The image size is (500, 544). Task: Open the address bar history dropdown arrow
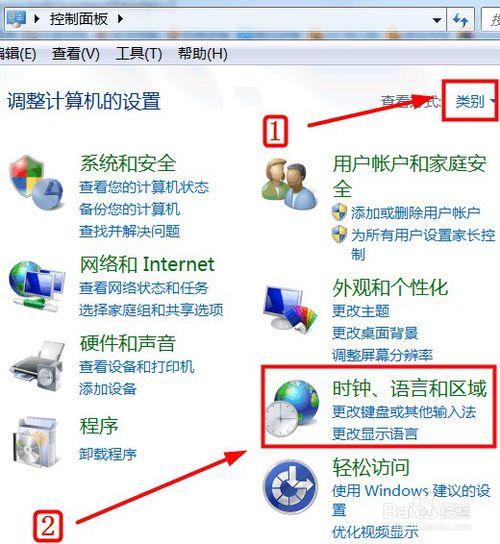pyautogui.click(x=437, y=20)
